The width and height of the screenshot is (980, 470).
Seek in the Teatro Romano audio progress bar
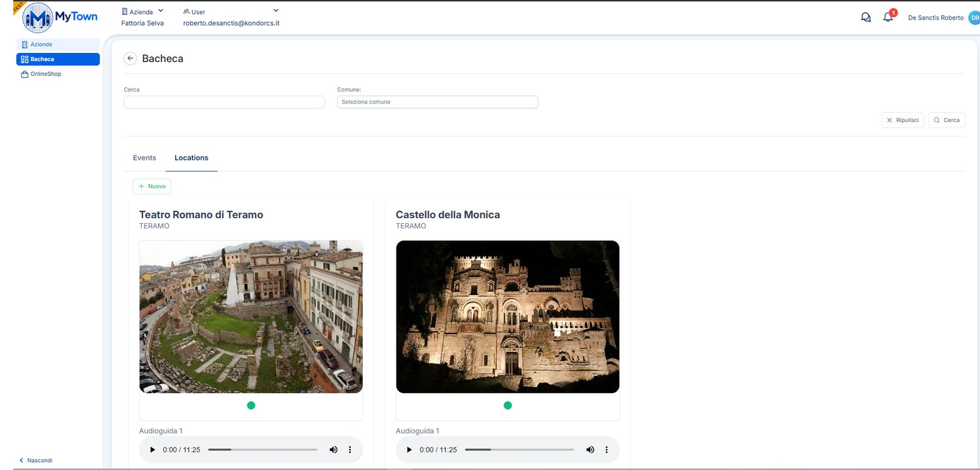[x=263, y=450]
